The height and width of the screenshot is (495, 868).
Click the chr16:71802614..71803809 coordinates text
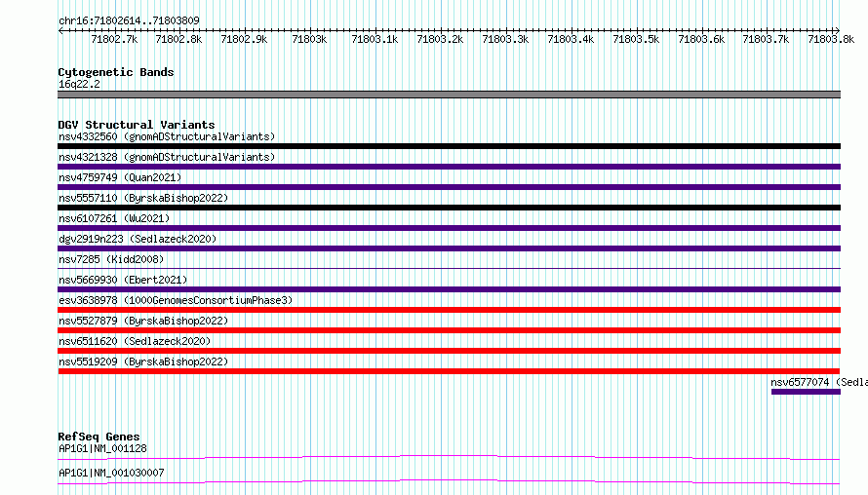(129, 20)
